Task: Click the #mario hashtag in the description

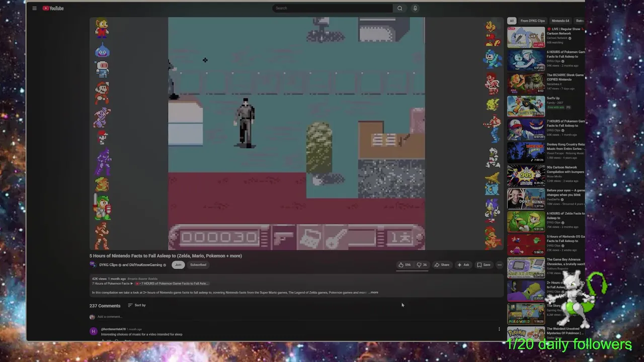Action: coord(133,279)
